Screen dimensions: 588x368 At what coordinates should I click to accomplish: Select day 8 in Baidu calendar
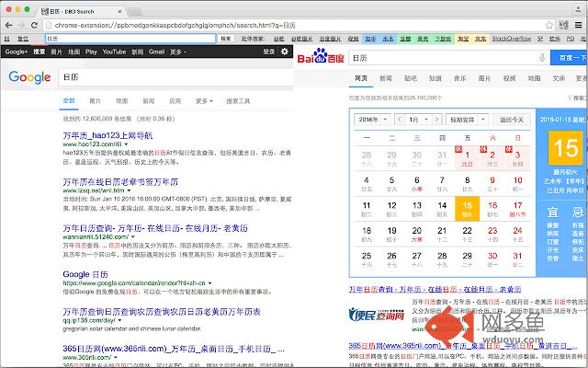pyautogui.click(x=468, y=183)
